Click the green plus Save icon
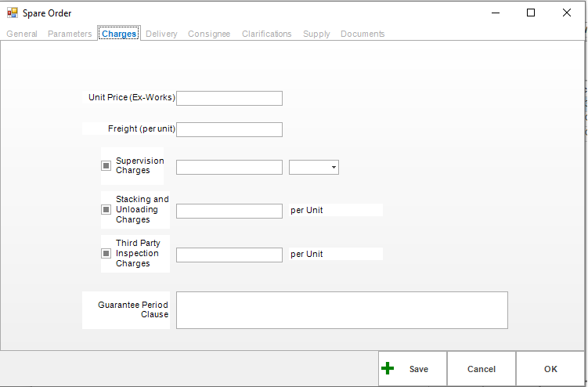Screen dimensions: 588x387 click(x=388, y=368)
